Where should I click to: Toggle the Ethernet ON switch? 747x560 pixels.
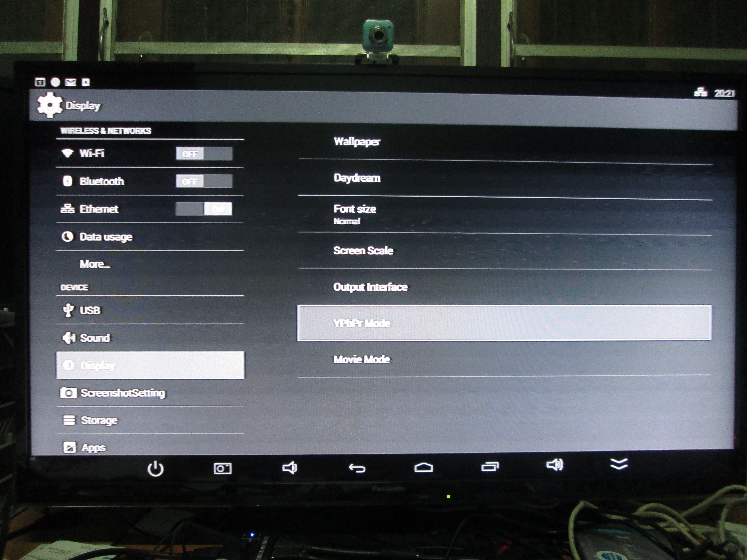[x=204, y=209]
